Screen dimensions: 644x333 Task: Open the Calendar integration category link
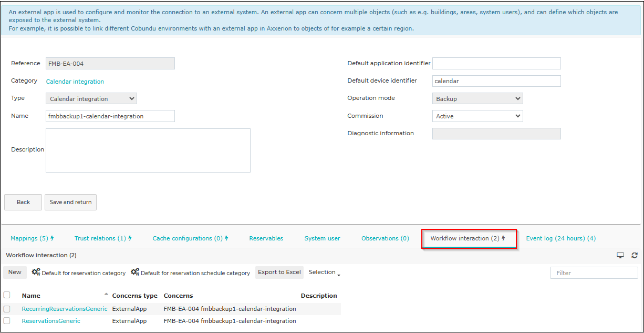pos(75,82)
